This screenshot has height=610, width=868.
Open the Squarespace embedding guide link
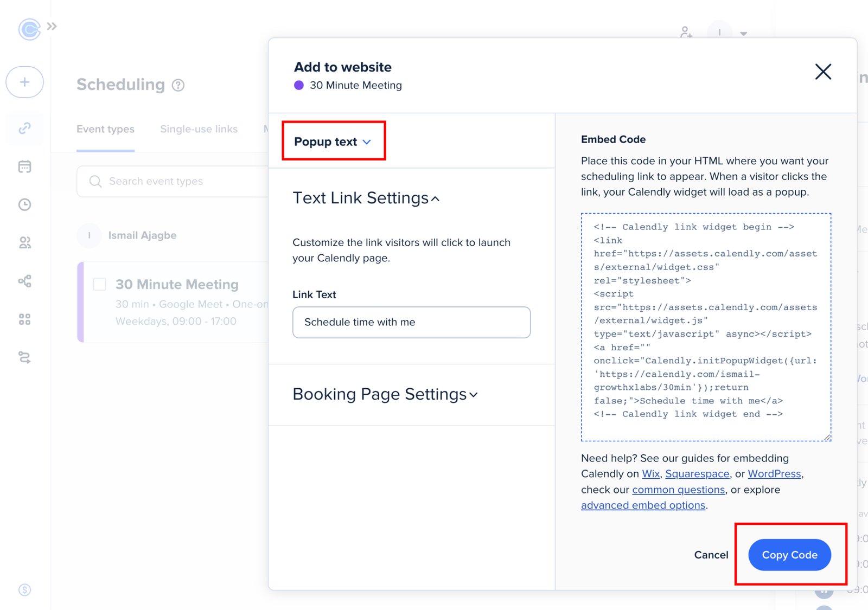point(697,474)
